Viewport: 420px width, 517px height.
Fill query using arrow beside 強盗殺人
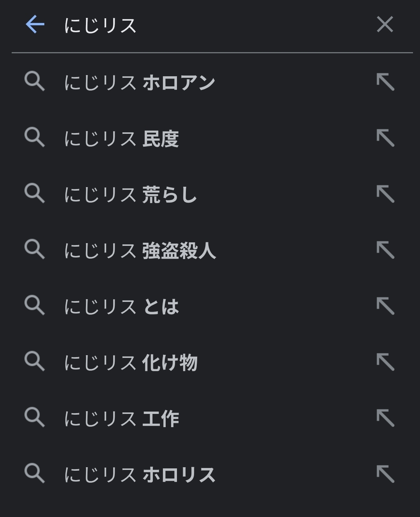click(385, 250)
